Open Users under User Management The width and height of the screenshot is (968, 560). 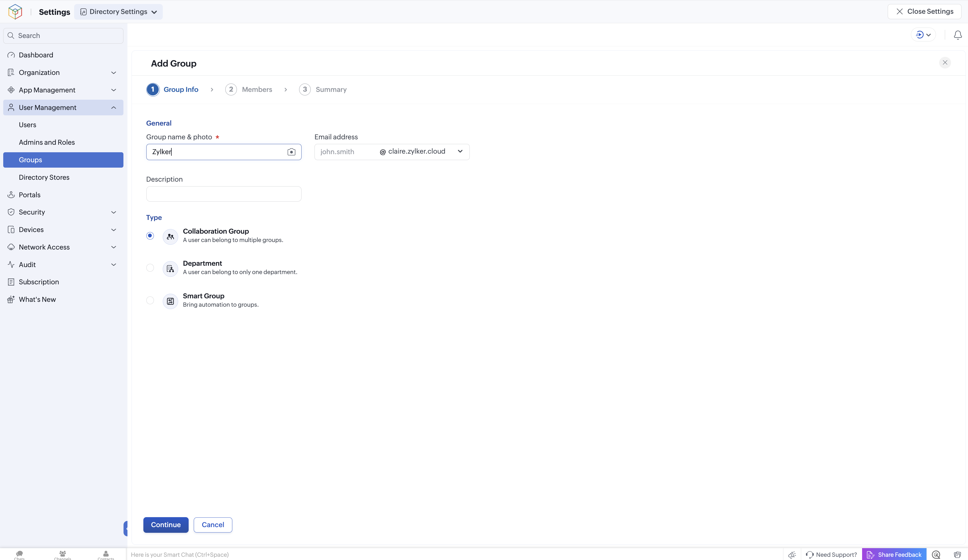coord(63,125)
